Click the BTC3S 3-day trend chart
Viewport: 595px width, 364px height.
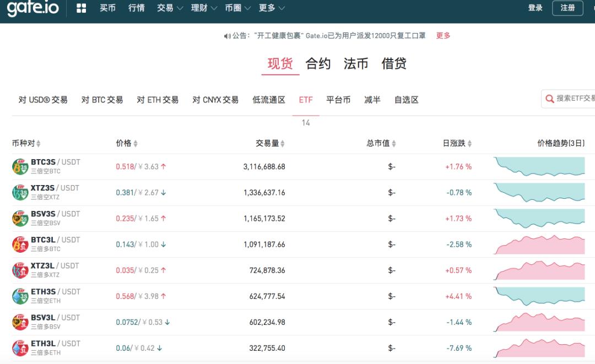[x=539, y=167]
